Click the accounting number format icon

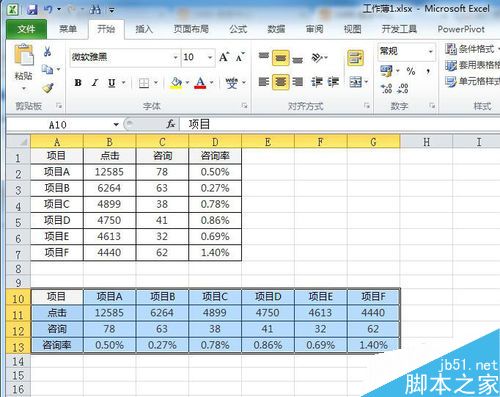tap(386, 71)
